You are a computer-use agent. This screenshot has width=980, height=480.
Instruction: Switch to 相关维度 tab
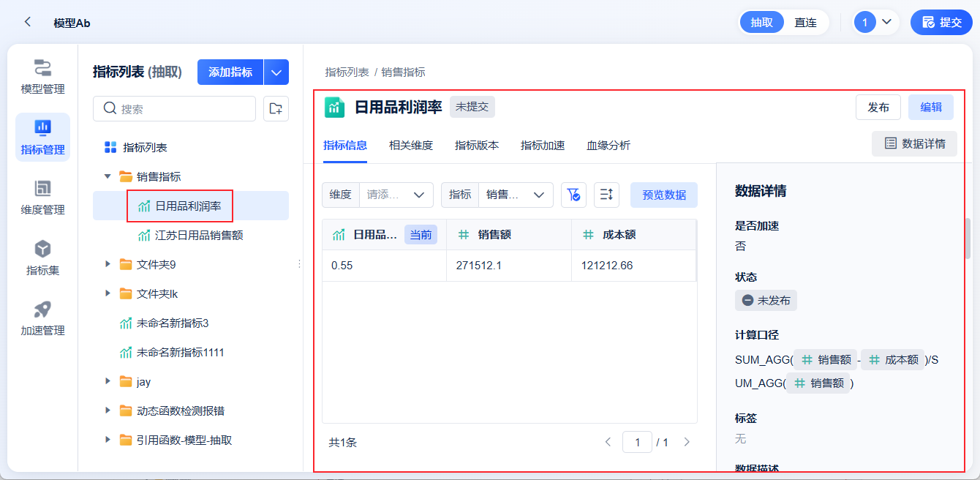(x=411, y=145)
